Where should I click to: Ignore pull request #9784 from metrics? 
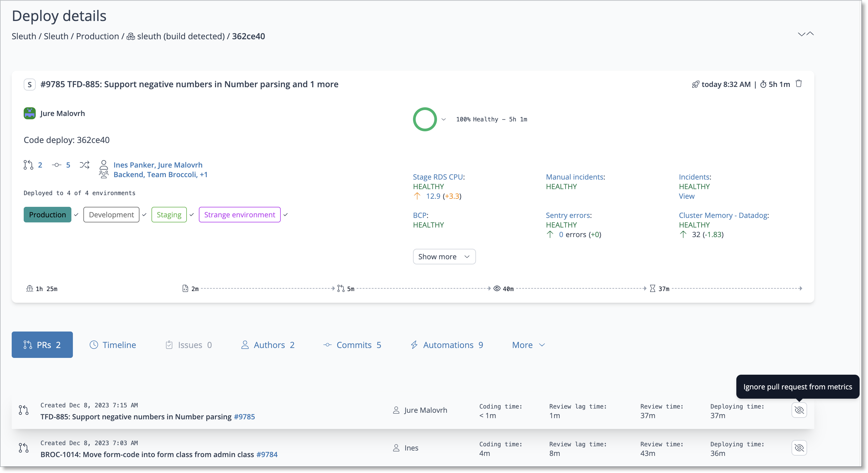click(x=799, y=448)
